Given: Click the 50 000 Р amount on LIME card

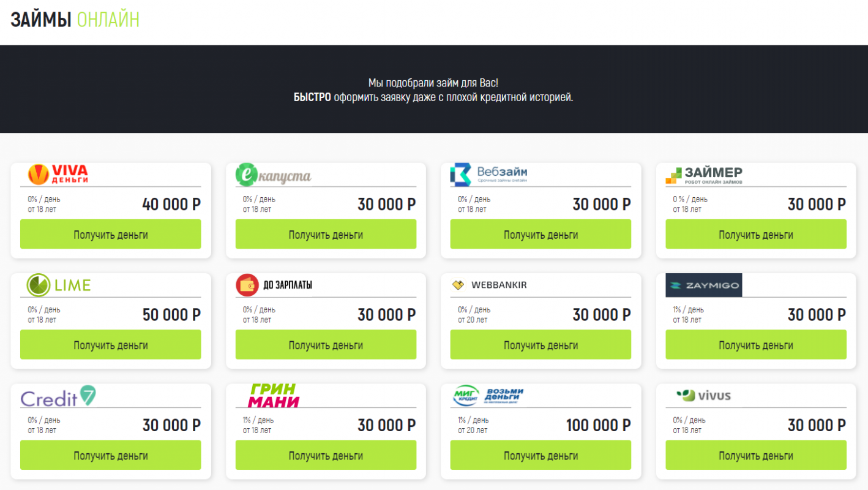Looking at the screenshot, I should coord(171,315).
